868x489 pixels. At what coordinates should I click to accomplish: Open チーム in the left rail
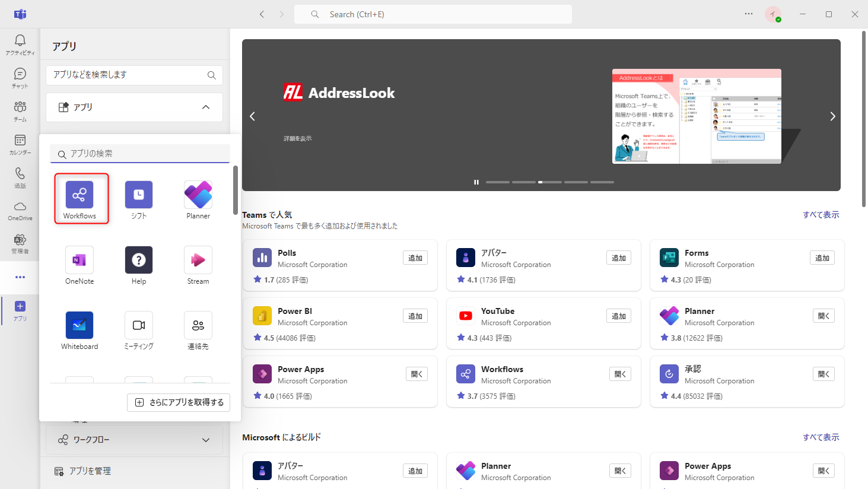pos(20,111)
